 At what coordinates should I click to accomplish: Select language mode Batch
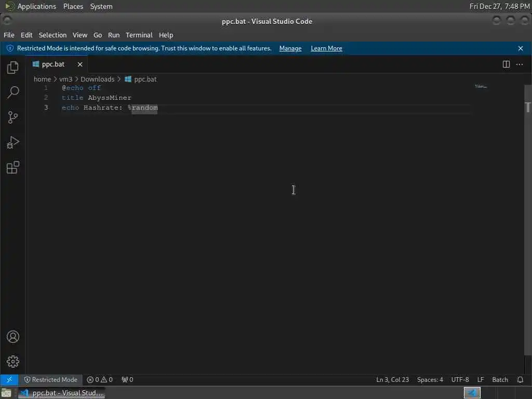click(500, 380)
